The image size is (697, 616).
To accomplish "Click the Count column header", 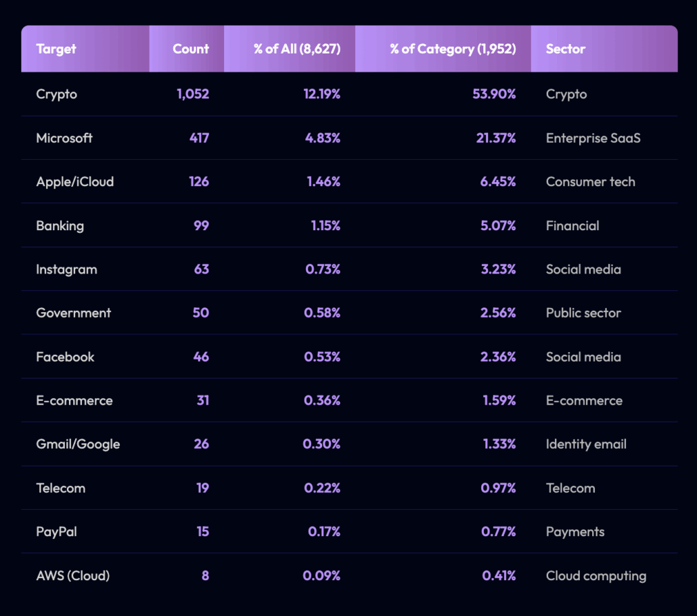I will (191, 49).
